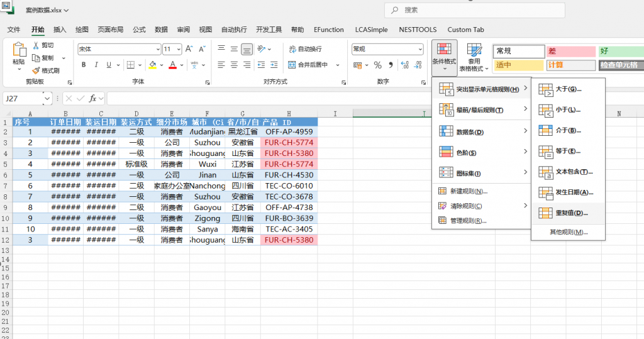The width and height of the screenshot is (644, 339).
Task: Open 色阶 color scales submenu
Action: click(x=482, y=152)
